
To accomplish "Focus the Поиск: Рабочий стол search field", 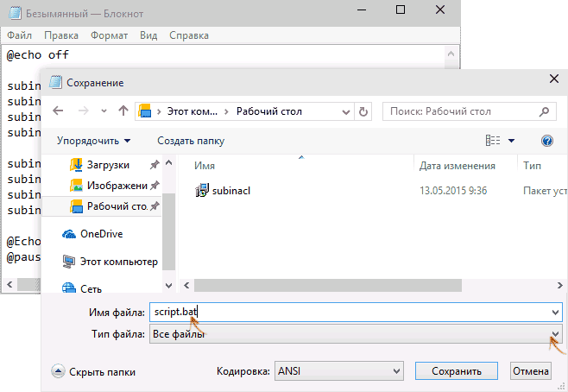I will coord(469,111).
